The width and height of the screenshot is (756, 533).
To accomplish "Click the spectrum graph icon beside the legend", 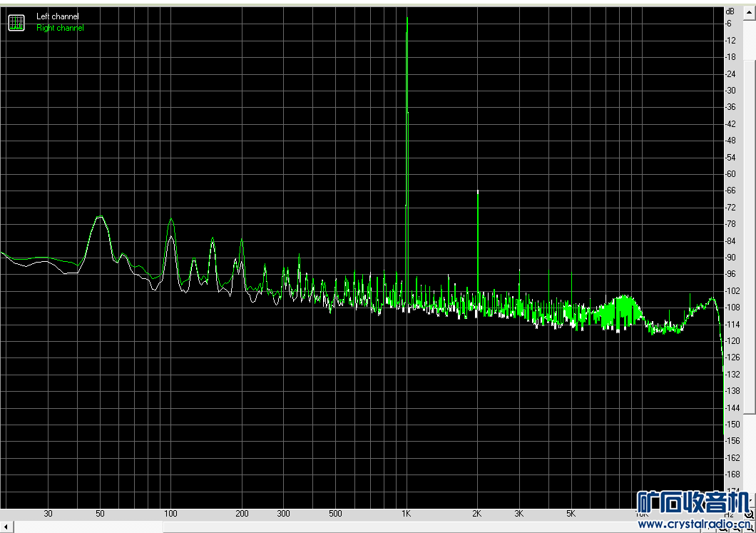I will 16,22.
